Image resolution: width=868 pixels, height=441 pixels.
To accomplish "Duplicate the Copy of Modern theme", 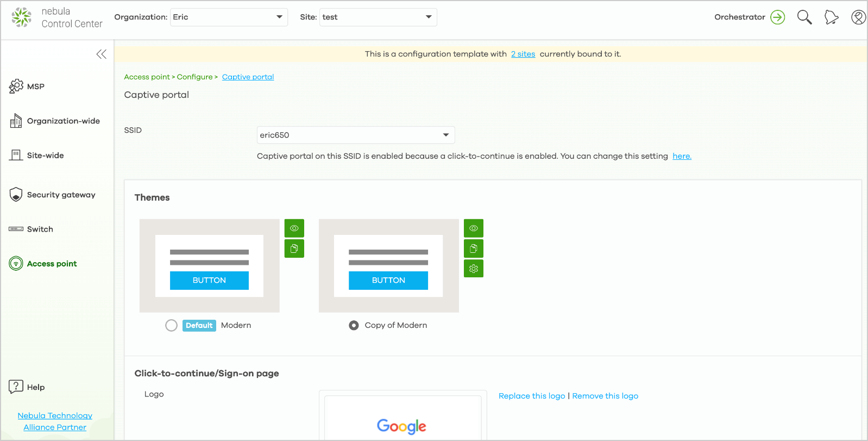I will [474, 249].
